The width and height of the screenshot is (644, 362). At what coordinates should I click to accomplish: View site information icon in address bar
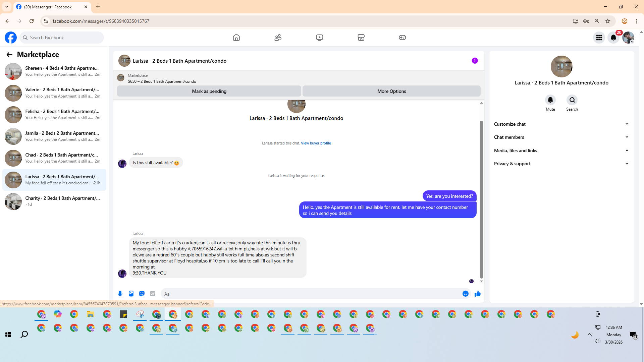tap(46, 21)
